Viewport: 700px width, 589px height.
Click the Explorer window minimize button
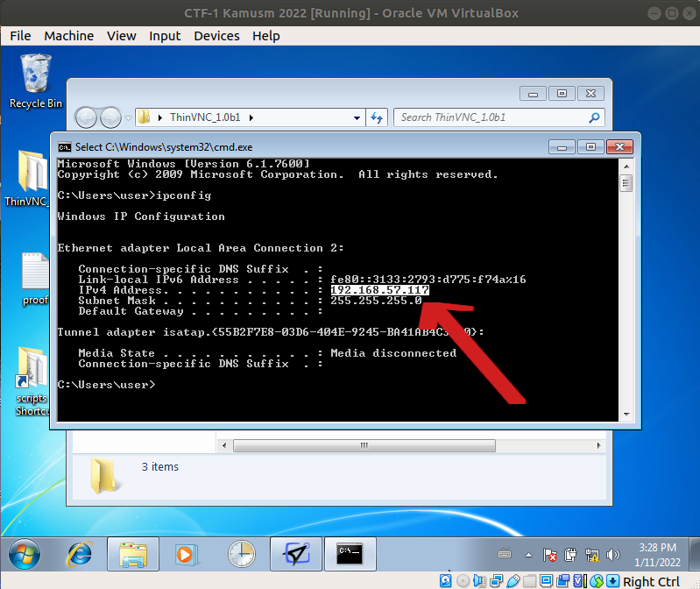click(x=533, y=93)
